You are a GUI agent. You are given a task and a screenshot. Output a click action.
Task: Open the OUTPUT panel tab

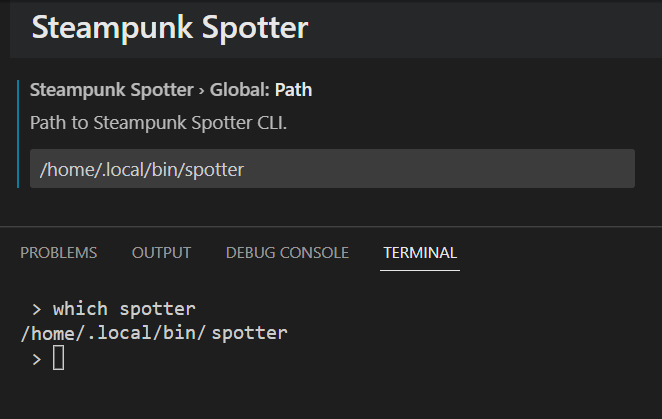161,252
